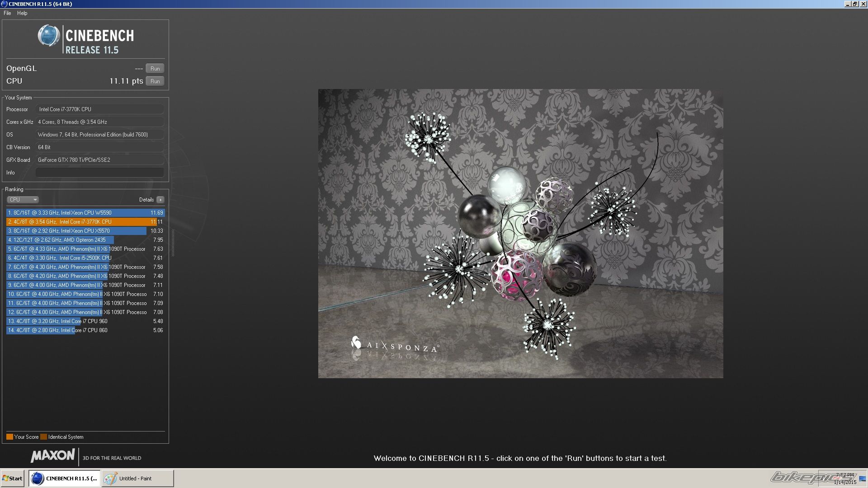Run the CPU benchmark
Image resolution: width=868 pixels, height=488 pixels.
click(155, 81)
